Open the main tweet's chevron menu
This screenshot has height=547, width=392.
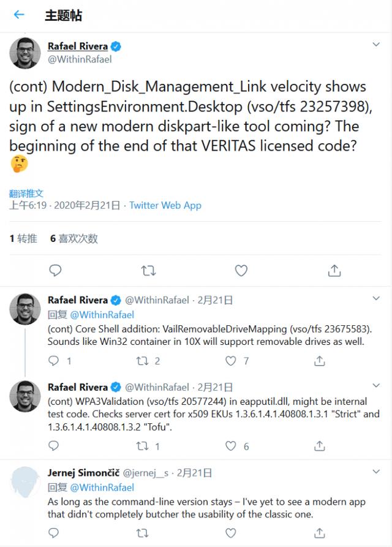pos(376,44)
